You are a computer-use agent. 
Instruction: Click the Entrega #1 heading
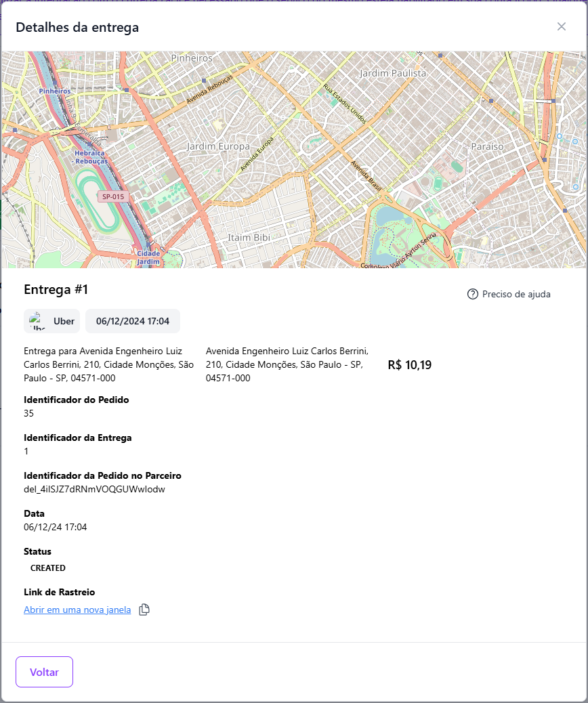56,290
